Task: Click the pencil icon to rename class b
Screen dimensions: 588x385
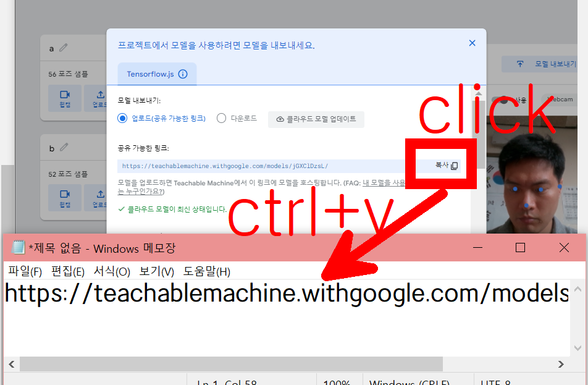Action: 64,148
